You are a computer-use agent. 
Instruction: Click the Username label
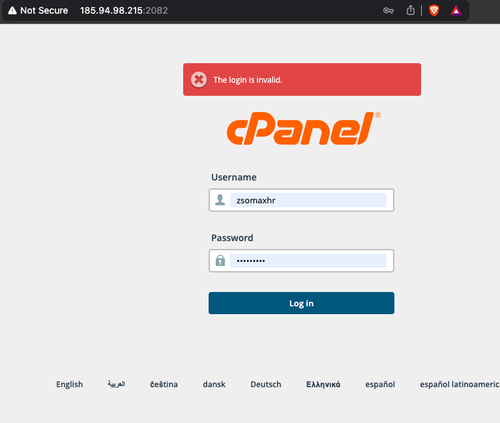point(234,177)
